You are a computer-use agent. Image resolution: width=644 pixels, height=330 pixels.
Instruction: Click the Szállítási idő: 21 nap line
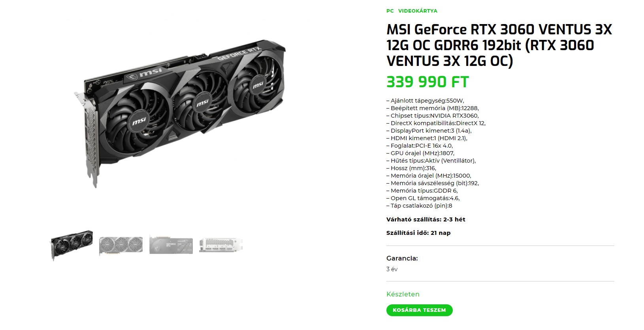click(x=418, y=233)
